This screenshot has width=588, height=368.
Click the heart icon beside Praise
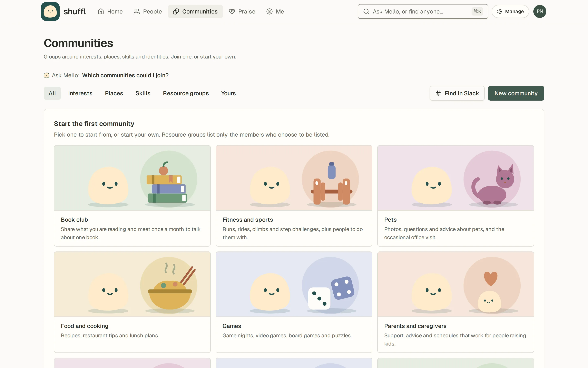232,11
